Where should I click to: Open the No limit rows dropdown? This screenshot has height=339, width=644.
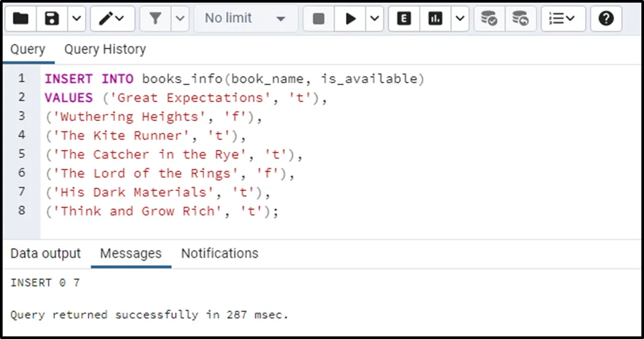pyautogui.click(x=245, y=18)
